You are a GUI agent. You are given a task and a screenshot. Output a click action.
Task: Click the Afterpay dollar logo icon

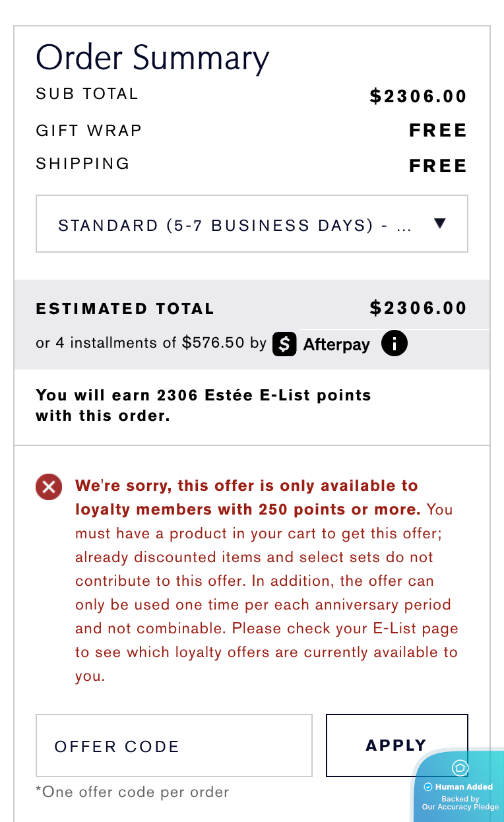pyautogui.click(x=284, y=344)
